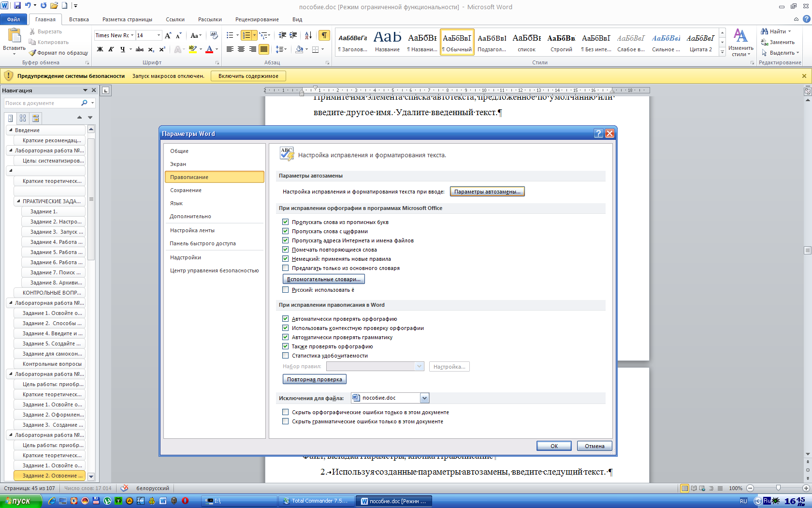Toggle Show paragraph marks icon
This screenshot has height=508, width=812.
324,35
